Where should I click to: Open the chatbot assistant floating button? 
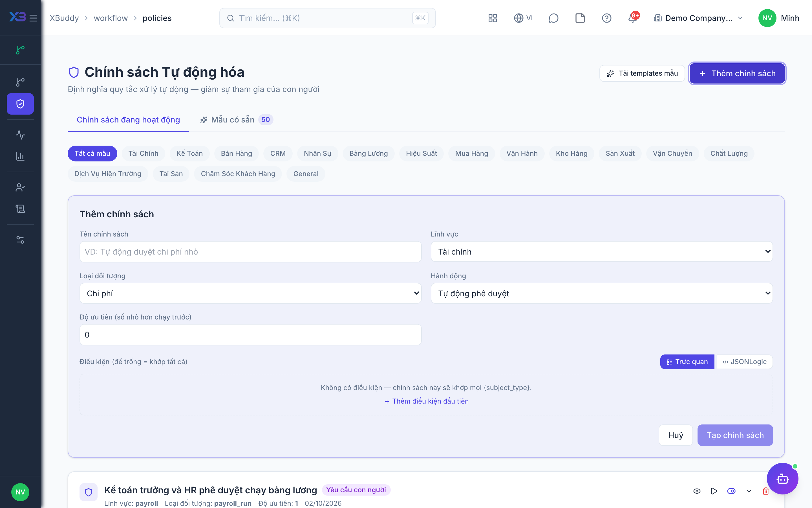(782, 478)
